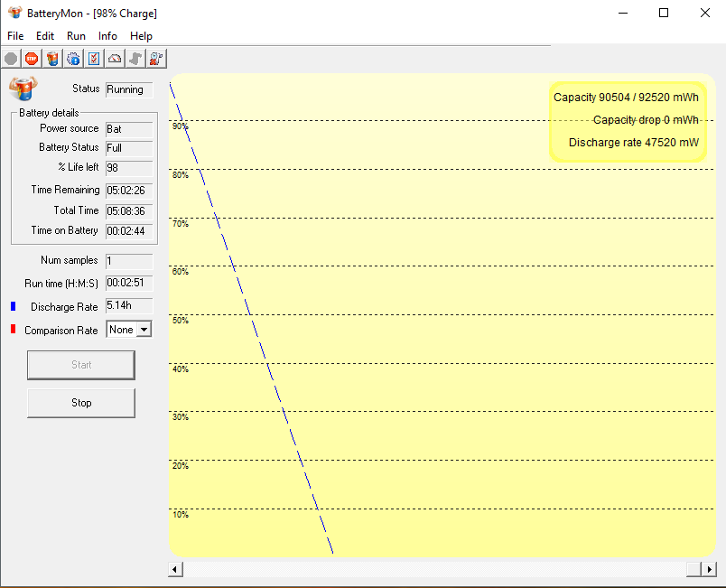
Task: Click the last toolbar icon with red X
Action: tap(155, 59)
